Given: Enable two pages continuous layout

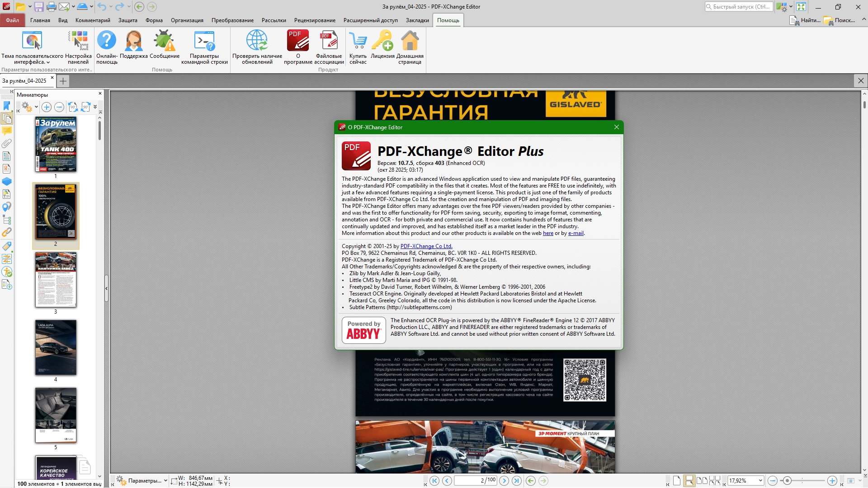Looking at the screenshot, I should click(x=715, y=481).
